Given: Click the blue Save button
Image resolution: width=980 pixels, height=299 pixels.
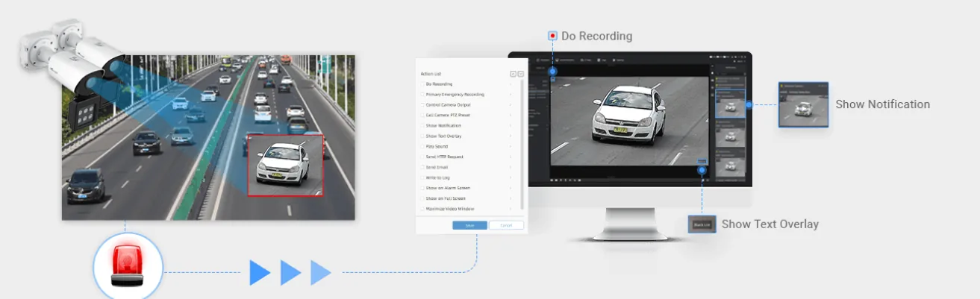Looking at the screenshot, I should click(469, 225).
